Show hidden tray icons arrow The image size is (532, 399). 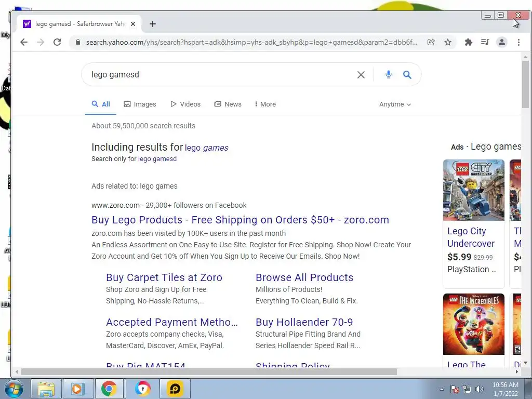coord(442,389)
